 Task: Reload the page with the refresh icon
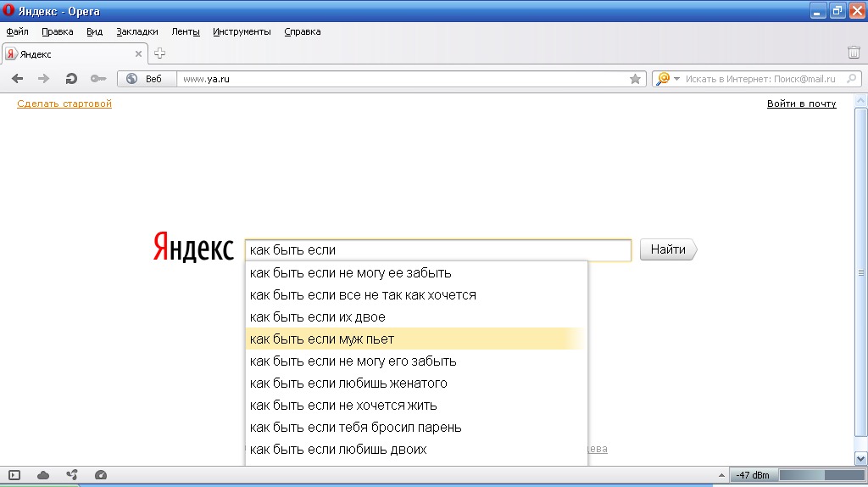coord(71,79)
